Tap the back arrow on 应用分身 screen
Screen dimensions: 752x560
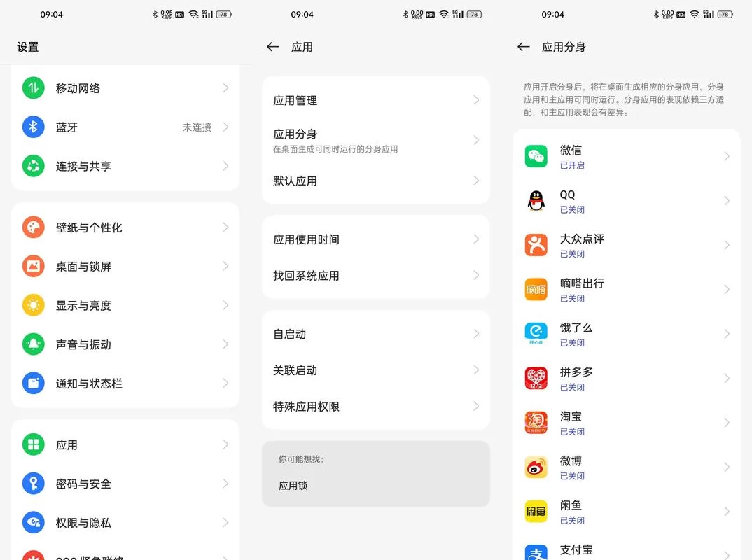(x=524, y=46)
